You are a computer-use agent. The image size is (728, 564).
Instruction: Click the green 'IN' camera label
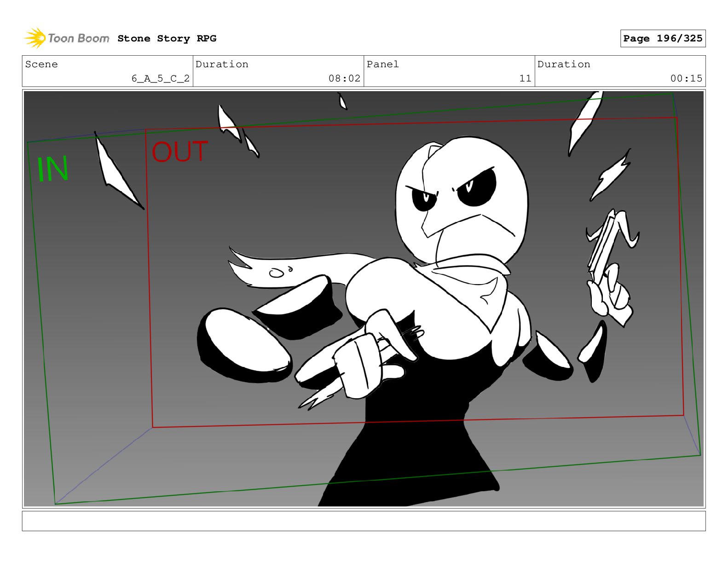click(x=52, y=169)
